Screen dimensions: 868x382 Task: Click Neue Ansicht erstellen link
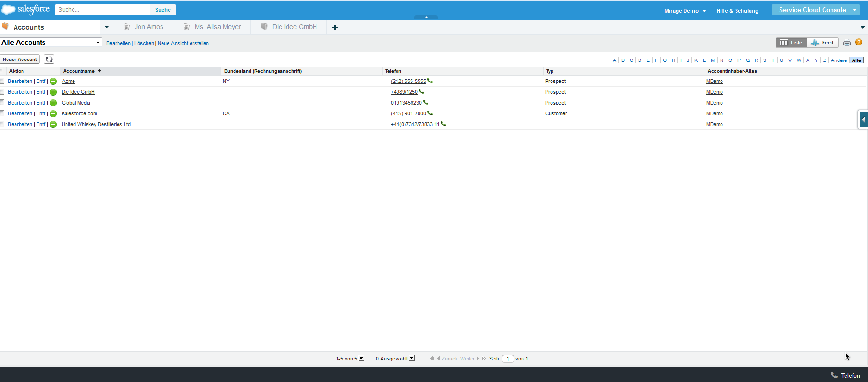click(x=183, y=43)
